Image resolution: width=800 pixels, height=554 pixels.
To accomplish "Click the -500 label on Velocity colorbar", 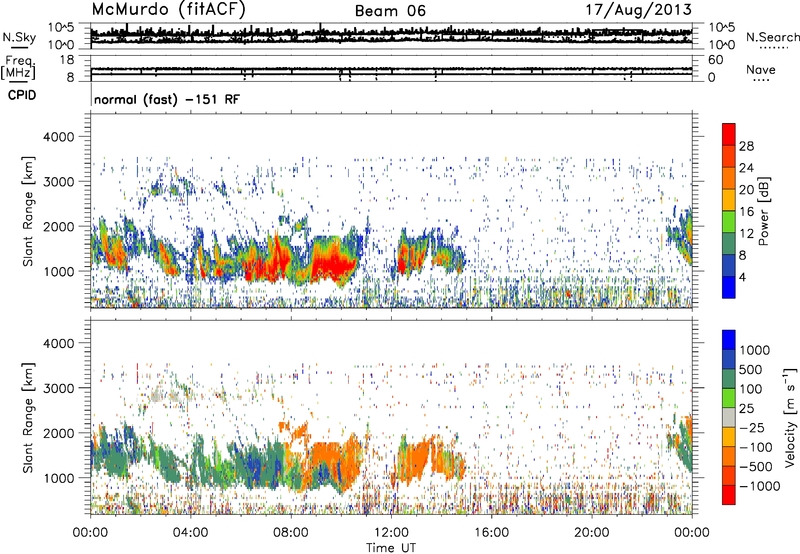I will pyautogui.click(x=756, y=467).
